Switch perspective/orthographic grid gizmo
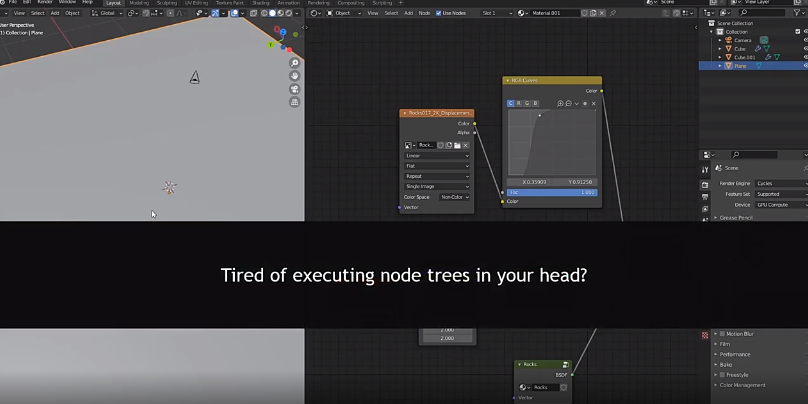Viewport: 808px width, 404px height. (x=295, y=102)
